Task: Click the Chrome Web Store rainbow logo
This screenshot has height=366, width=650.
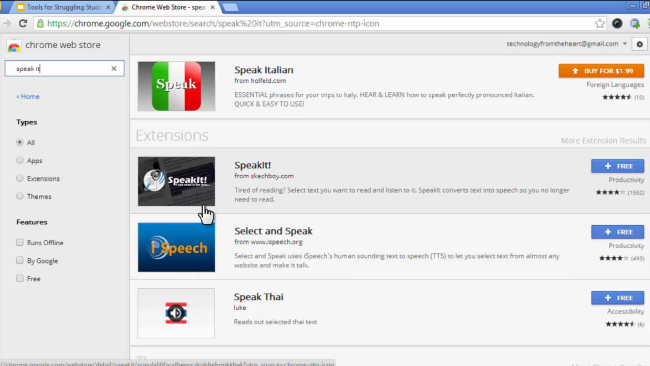Action: tap(14, 45)
